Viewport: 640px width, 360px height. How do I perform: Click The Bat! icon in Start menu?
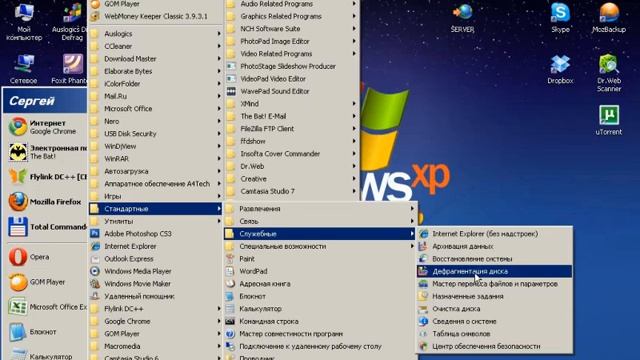coord(18,152)
